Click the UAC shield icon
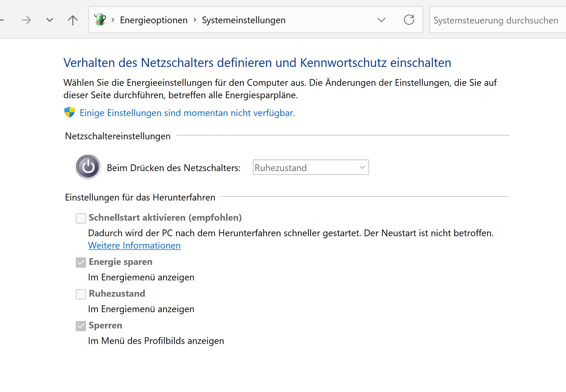This screenshot has height=392, width=566. tap(70, 112)
